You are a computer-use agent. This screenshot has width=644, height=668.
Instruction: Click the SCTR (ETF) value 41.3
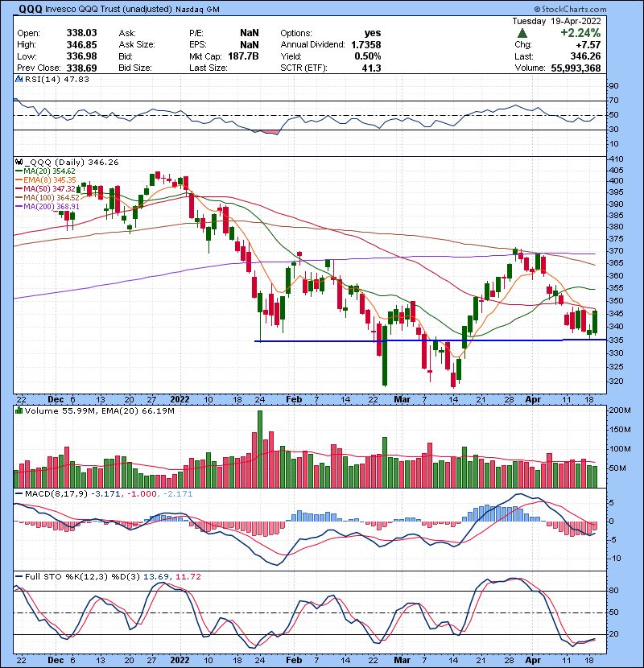372,68
